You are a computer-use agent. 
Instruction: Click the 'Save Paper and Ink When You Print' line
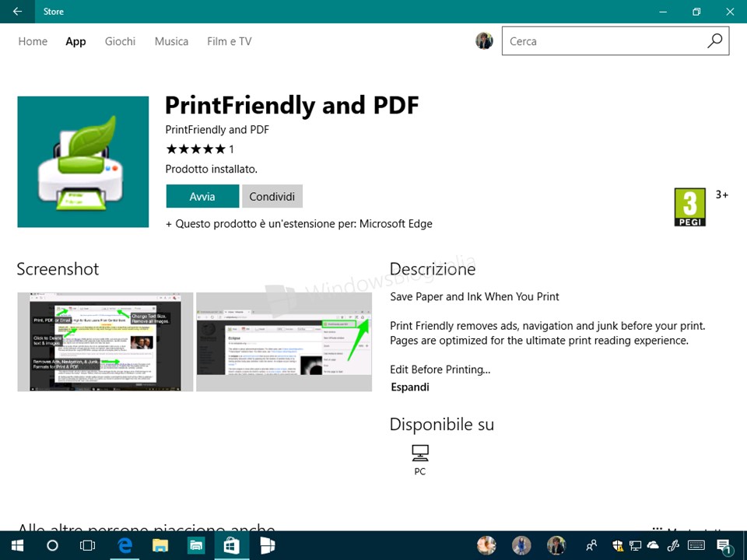click(475, 296)
